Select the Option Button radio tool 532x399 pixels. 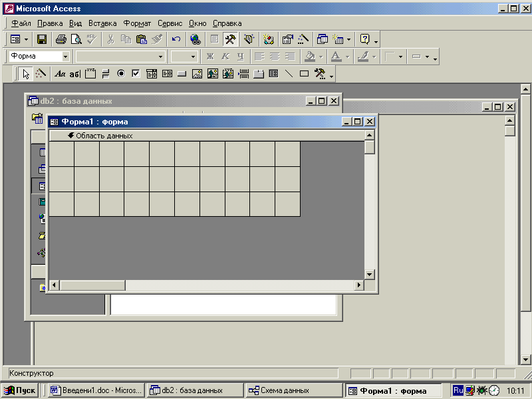click(x=121, y=74)
